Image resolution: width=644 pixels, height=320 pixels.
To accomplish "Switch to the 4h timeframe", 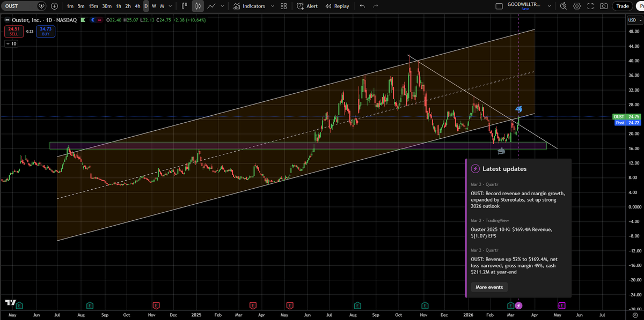I will pos(137,6).
